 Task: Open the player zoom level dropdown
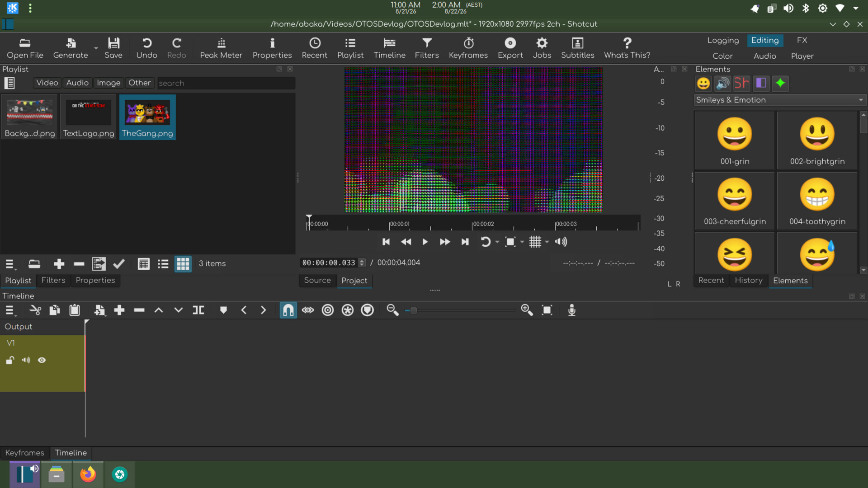click(522, 242)
